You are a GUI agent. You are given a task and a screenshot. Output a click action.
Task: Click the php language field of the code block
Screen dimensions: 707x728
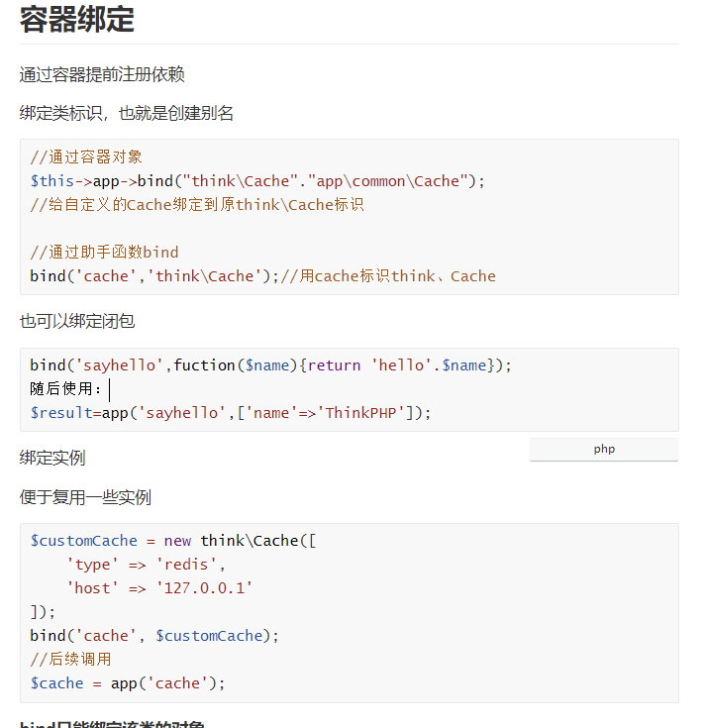[604, 450]
